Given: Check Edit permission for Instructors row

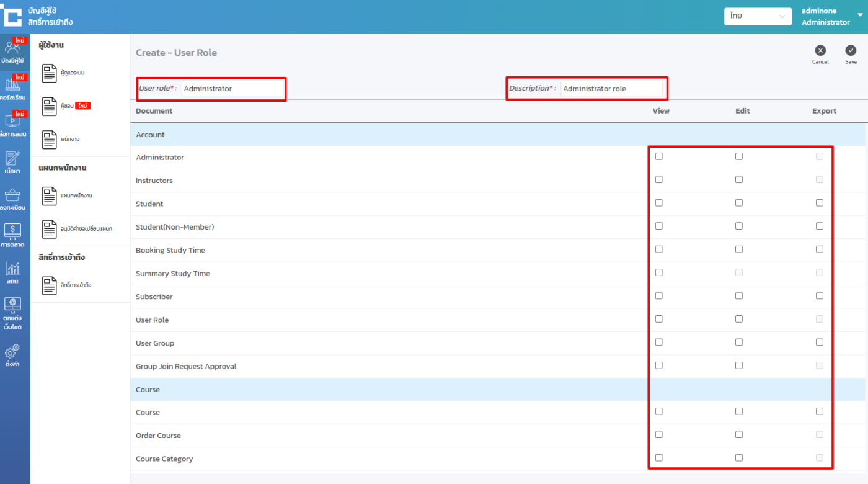Looking at the screenshot, I should (x=738, y=179).
